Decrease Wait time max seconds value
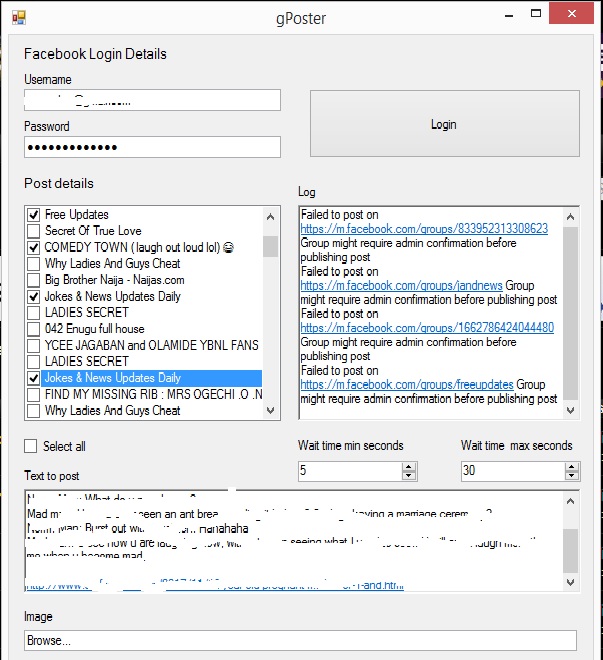Screen dimensions: 603x660 tap(571, 476)
